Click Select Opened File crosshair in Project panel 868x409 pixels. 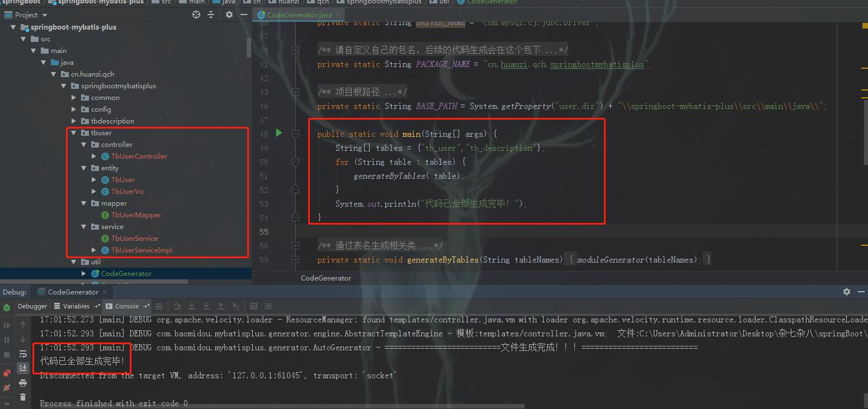pyautogui.click(x=196, y=15)
